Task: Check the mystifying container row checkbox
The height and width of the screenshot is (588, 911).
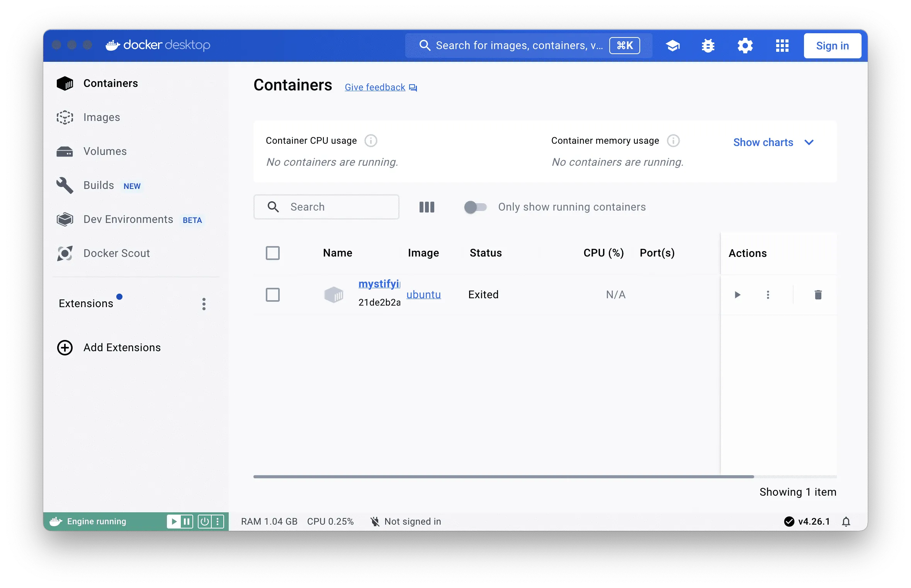Action: point(272,295)
